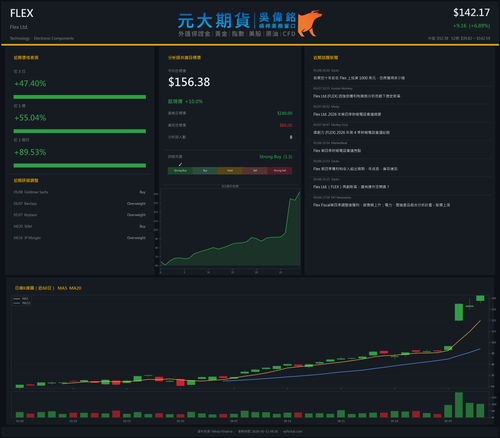Click the +47.40% performance value

(30, 83)
